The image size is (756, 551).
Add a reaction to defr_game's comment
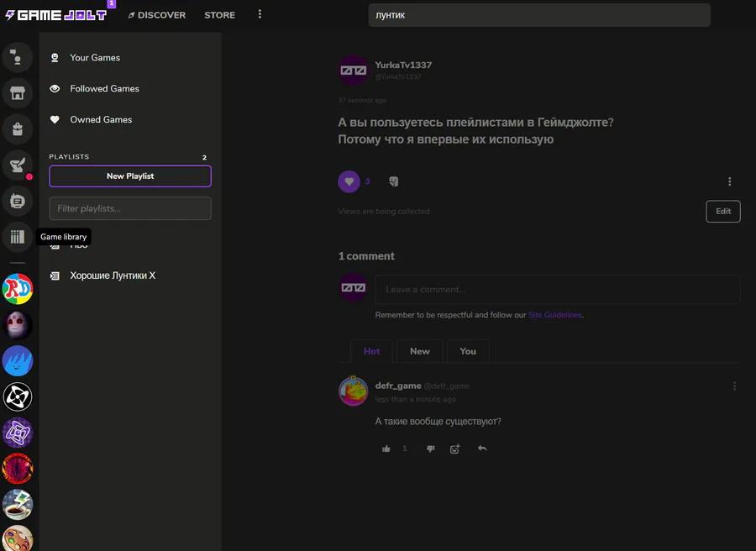454,449
